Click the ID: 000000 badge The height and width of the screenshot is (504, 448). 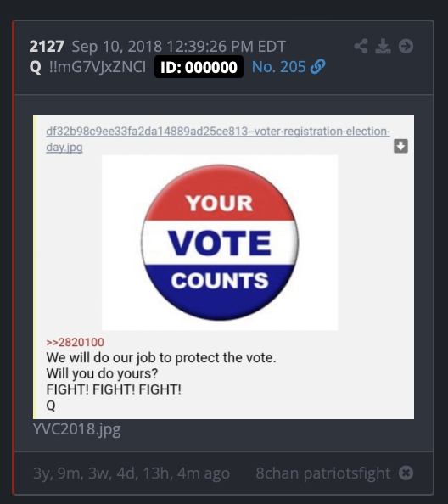point(199,67)
